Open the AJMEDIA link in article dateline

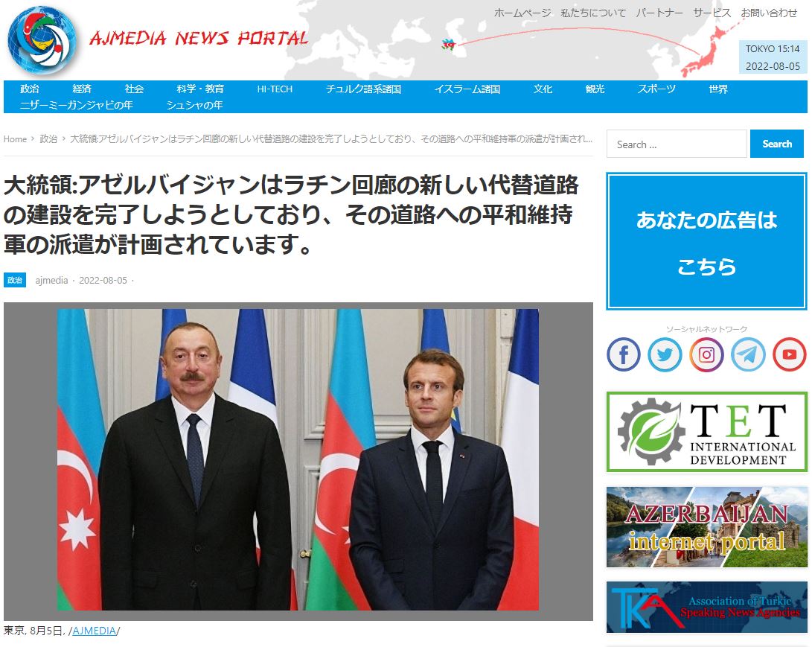pos(95,631)
